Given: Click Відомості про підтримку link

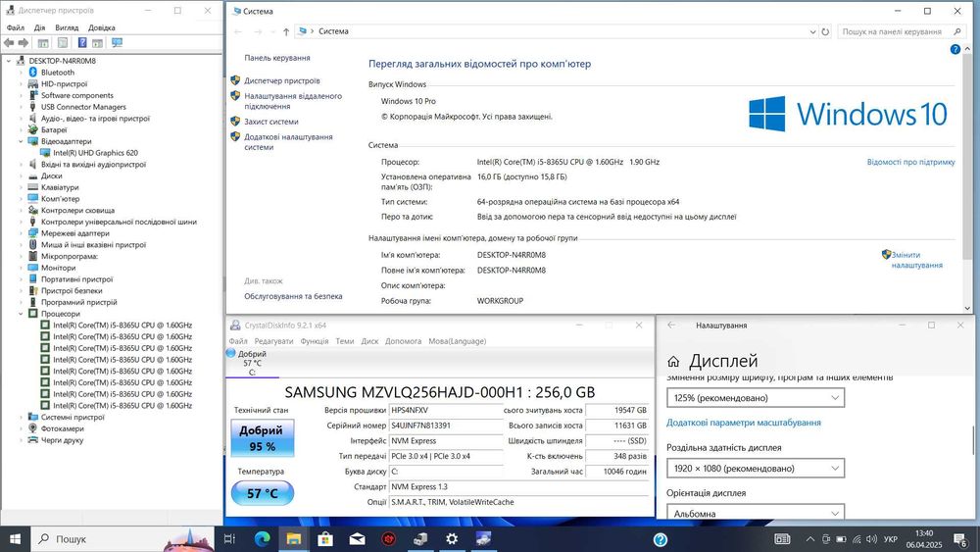Looking at the screenshot, I should coord(910,162).
